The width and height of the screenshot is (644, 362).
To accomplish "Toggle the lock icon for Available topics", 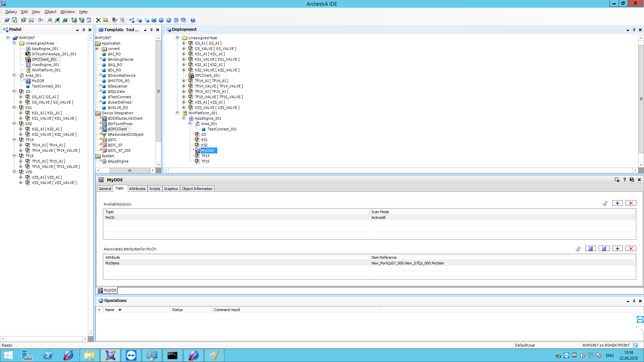I will [605, 203].
